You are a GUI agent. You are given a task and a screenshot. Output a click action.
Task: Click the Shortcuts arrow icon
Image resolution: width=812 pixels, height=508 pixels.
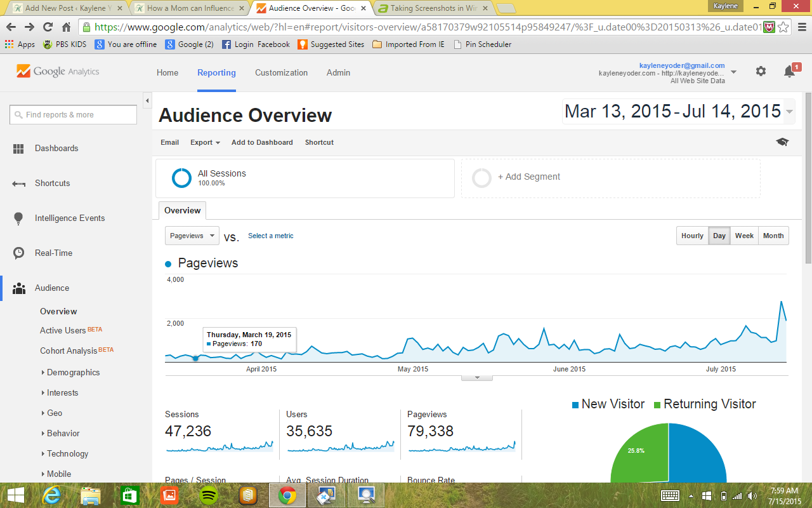[x=18, y=184]
